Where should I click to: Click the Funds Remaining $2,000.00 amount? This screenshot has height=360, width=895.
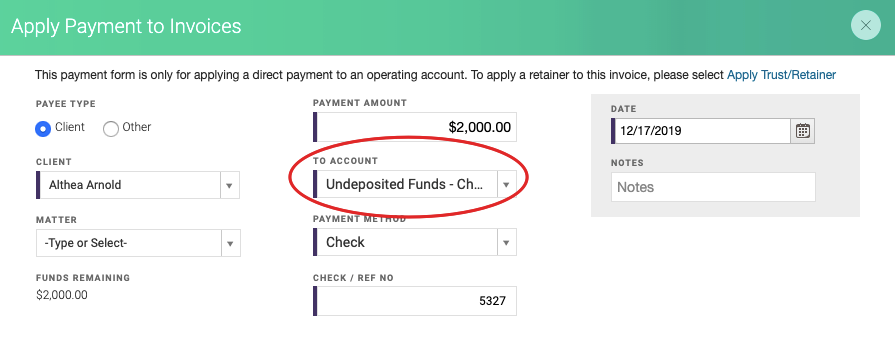62,295
